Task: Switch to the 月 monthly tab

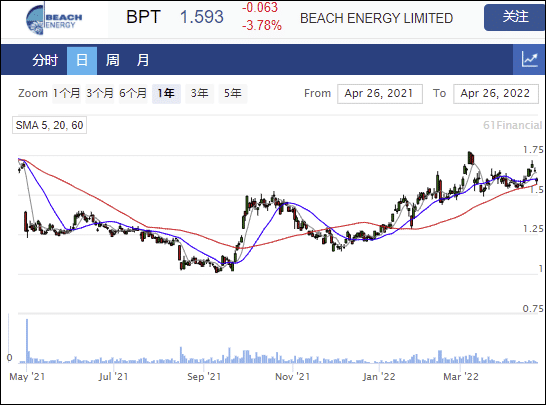Action: pos(142,60)
